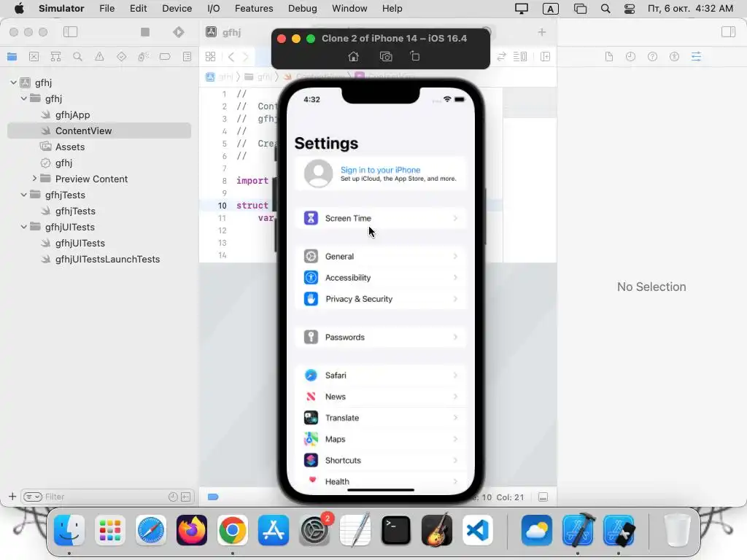
Task: Toggle Xcode navigator sidebar panel
Action: click(71, 32)
